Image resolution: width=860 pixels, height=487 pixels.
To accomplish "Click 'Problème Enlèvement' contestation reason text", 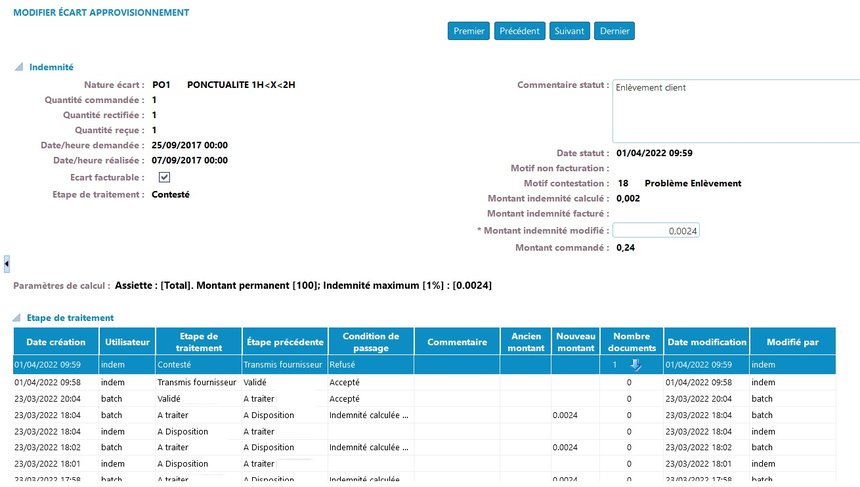I will 693,183.
